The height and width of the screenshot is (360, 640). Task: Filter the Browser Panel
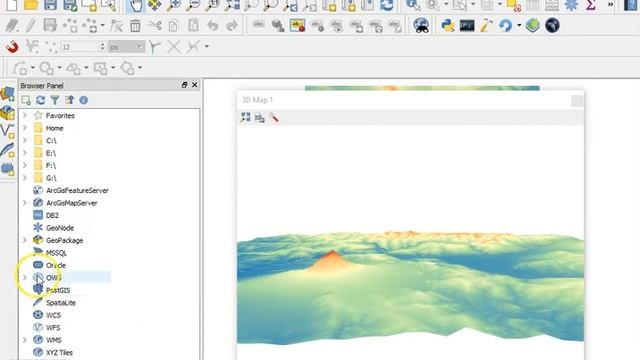[55, 100]
